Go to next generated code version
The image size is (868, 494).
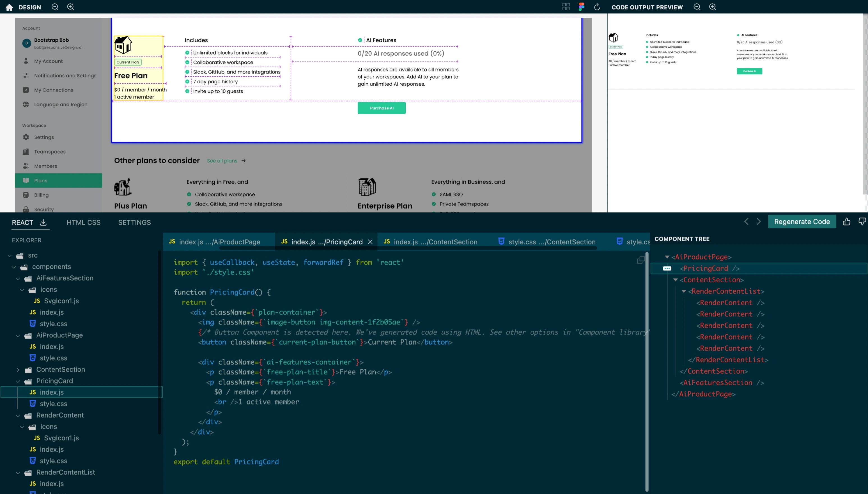tap(759, 221)
